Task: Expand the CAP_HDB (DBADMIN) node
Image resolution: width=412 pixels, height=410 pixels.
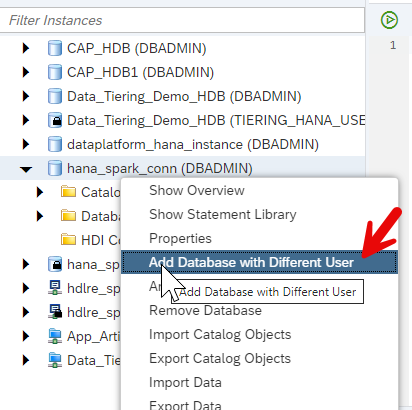Action: 26,48
